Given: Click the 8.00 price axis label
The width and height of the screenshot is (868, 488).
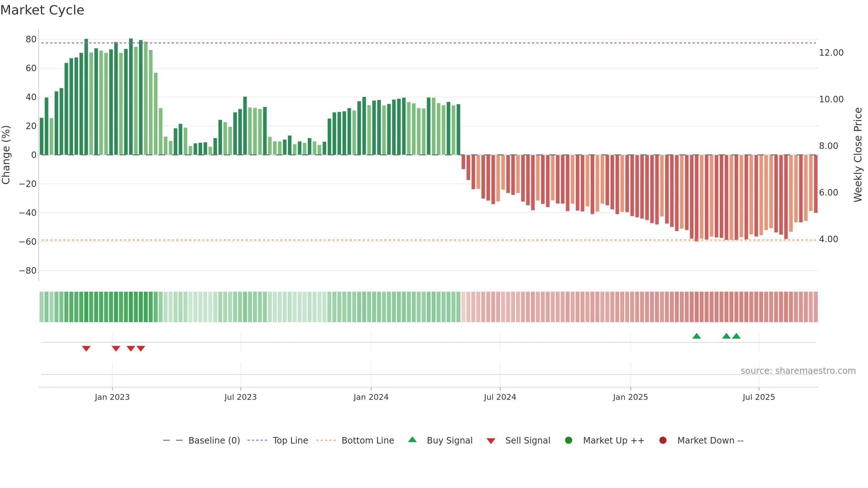Looking at the screenshot, I should point(829,146).
